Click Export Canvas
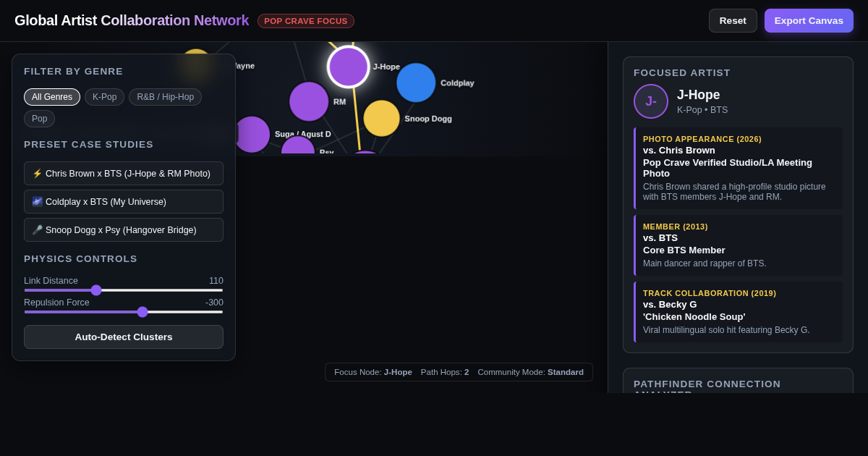The image size is (868, 456). (809, 20)
